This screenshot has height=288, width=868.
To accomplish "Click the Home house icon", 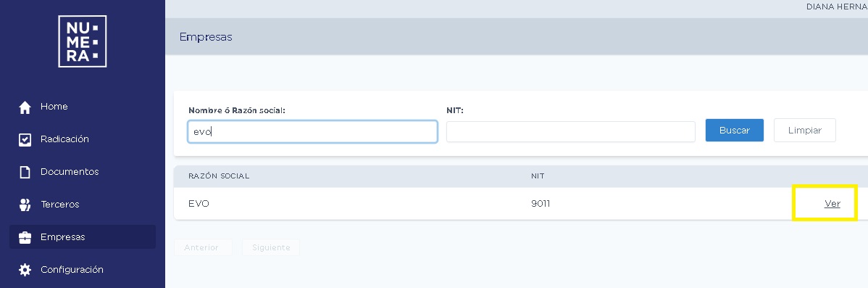I will (x=25, y=107).
